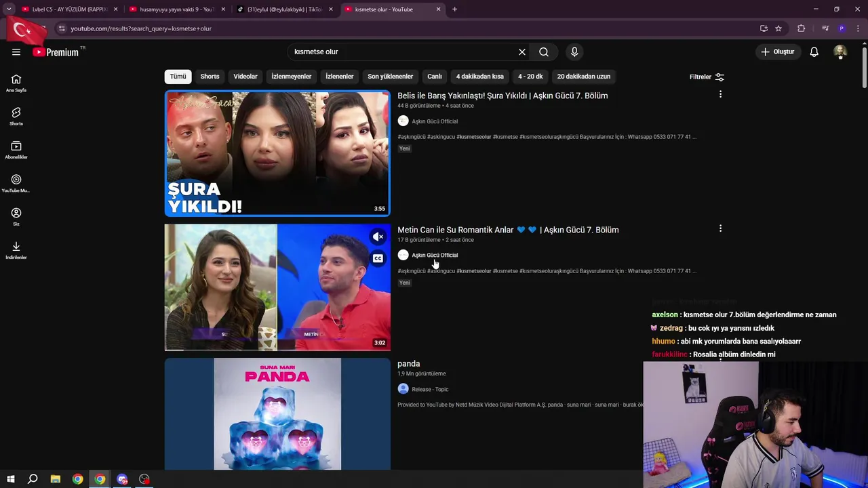868x488 pixels.
Task: Open the Siz section in sidebar
Action: pyautogui.click(x=16, y=217)
